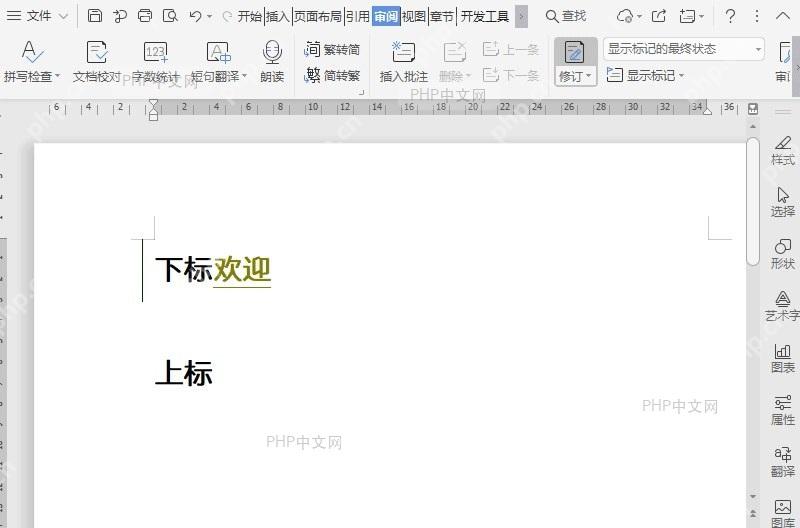The width and height of the screenshot is (800, 528).
Task: Switch to the 引用 tab
Action: coord(358,16)
